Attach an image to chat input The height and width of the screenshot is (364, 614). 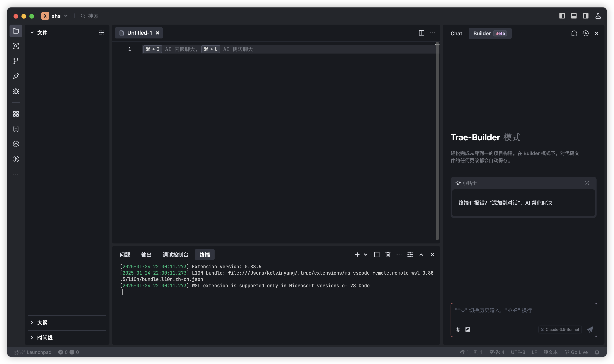[x=468, y=330]
